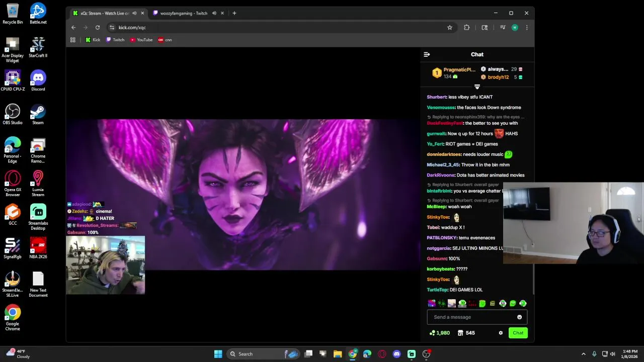
Task: Select the Recycle Bin desktop icon
Action: tap(13, 14)
